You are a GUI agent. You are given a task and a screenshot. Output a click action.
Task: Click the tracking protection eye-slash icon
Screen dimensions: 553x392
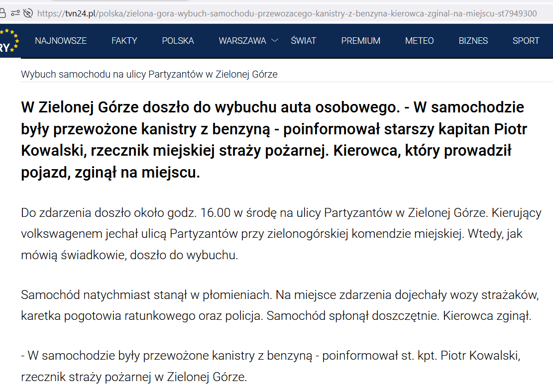coord(28,13)
